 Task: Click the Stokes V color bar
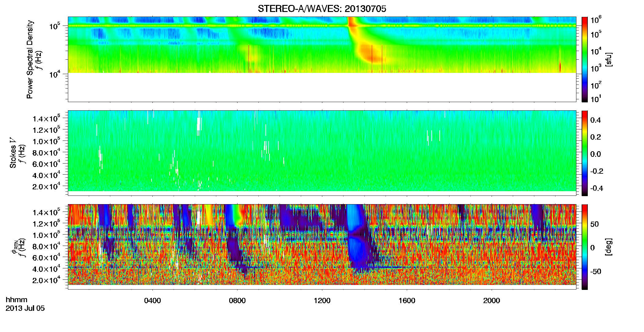pos(584,153)
